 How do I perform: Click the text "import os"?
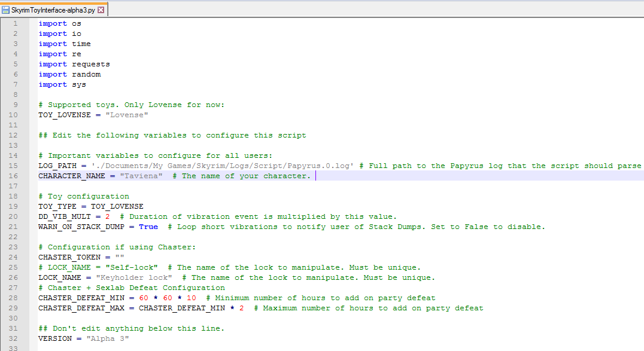[60, 23]
